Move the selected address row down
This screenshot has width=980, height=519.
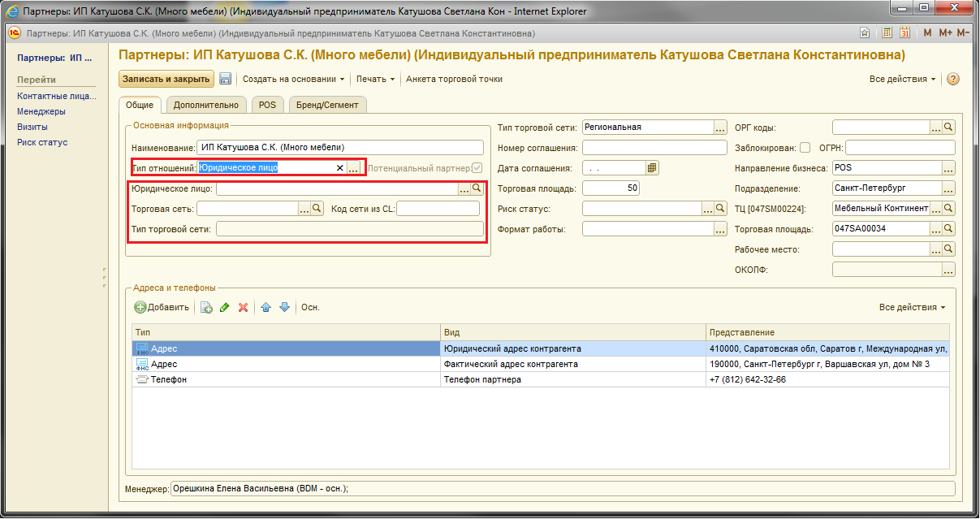coord(284,308)
